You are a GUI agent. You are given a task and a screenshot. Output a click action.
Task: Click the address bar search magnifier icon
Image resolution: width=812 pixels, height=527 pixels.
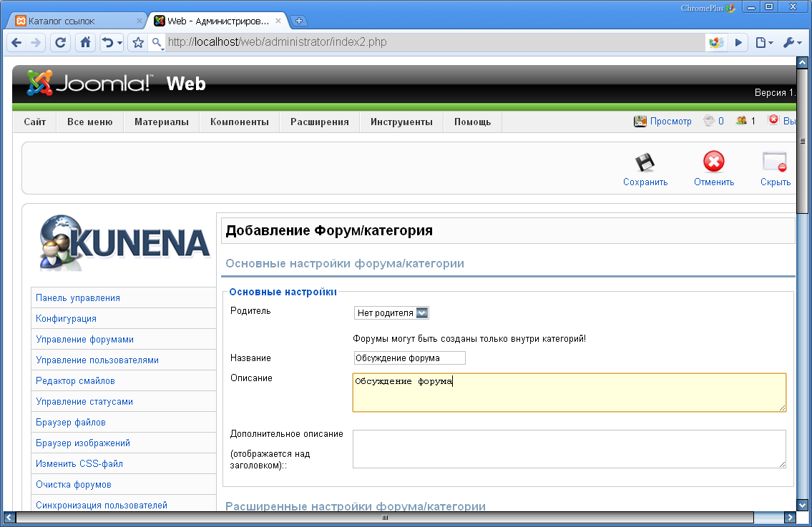tap(157, 42)
